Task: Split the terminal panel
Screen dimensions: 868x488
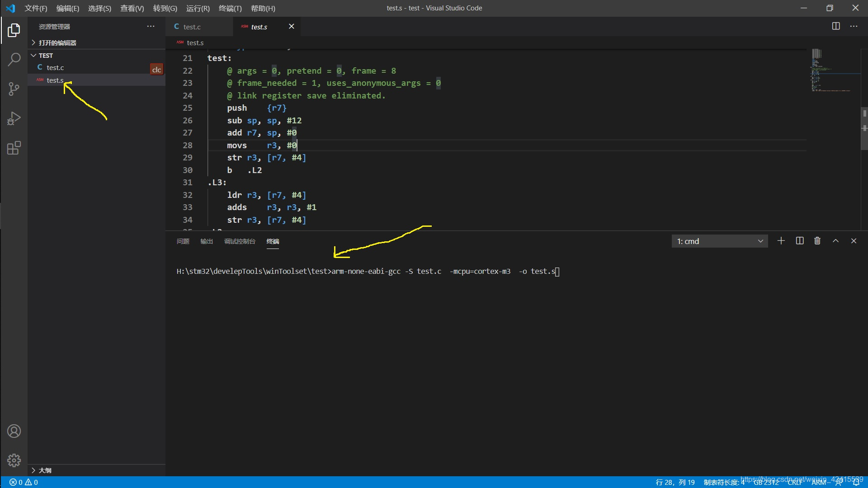Action: (799, 241)
